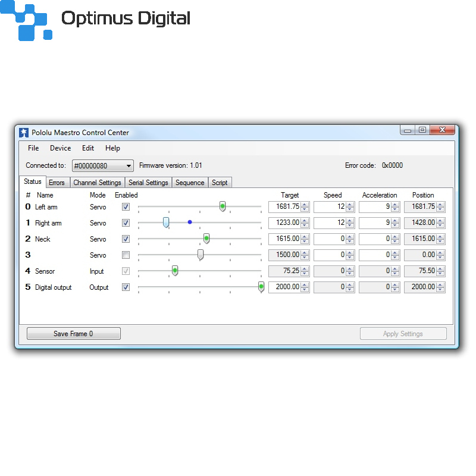Increase Left arm Acceleration with up arrow
This screenshot has width=476, height=476.
click(395, 204)
